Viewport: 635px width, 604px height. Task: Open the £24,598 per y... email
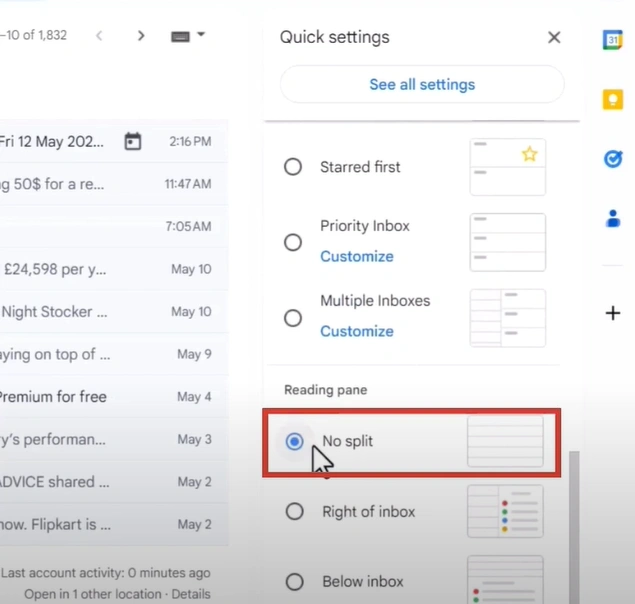click(114, 269)
